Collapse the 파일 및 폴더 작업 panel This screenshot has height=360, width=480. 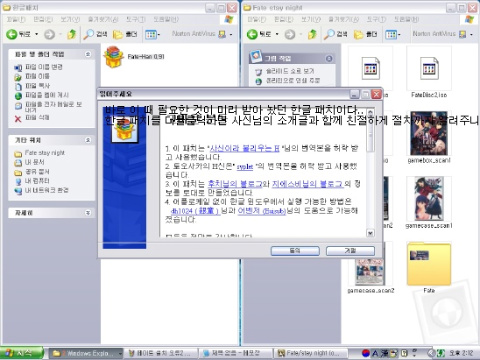pos(88,54)
